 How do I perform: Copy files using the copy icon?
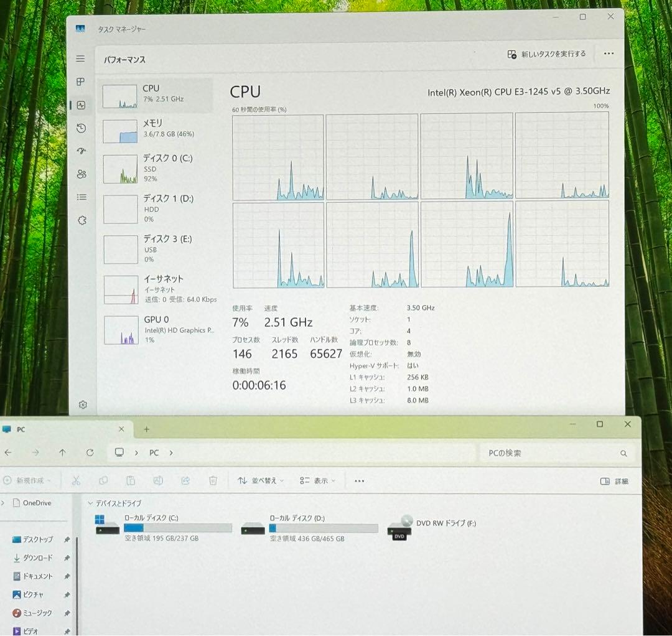[103, 480]
